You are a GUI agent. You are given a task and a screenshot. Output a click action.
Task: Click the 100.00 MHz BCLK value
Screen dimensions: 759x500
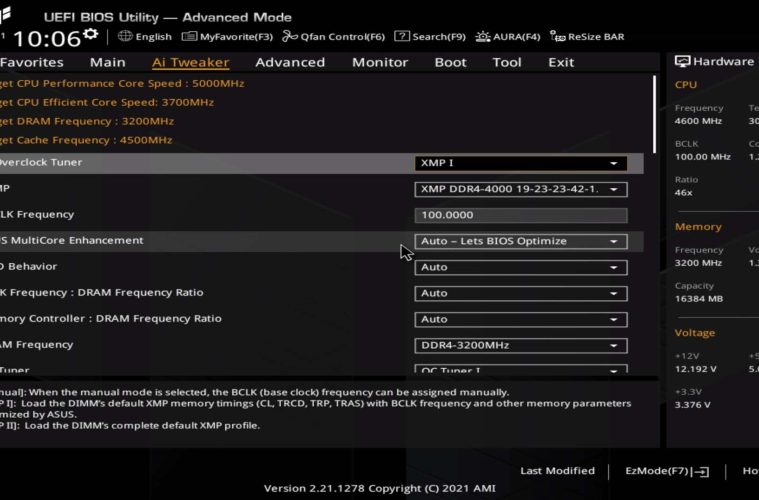coord(702,157)
